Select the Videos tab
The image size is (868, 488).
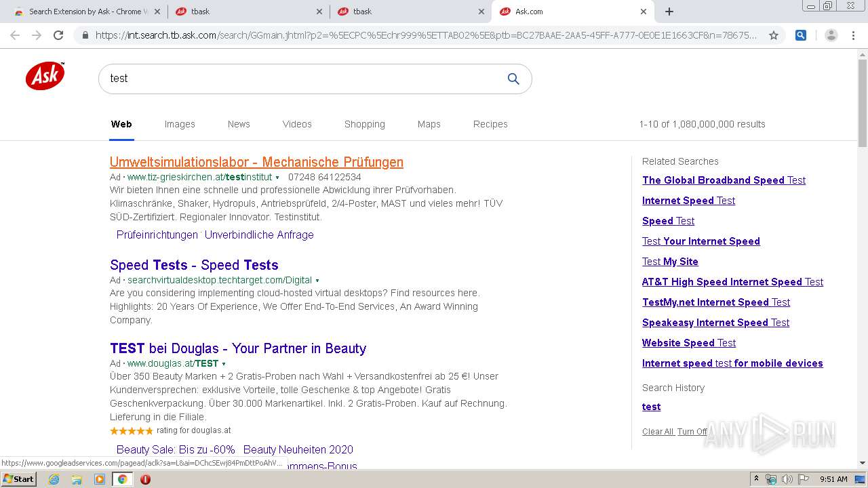point(297,124)
